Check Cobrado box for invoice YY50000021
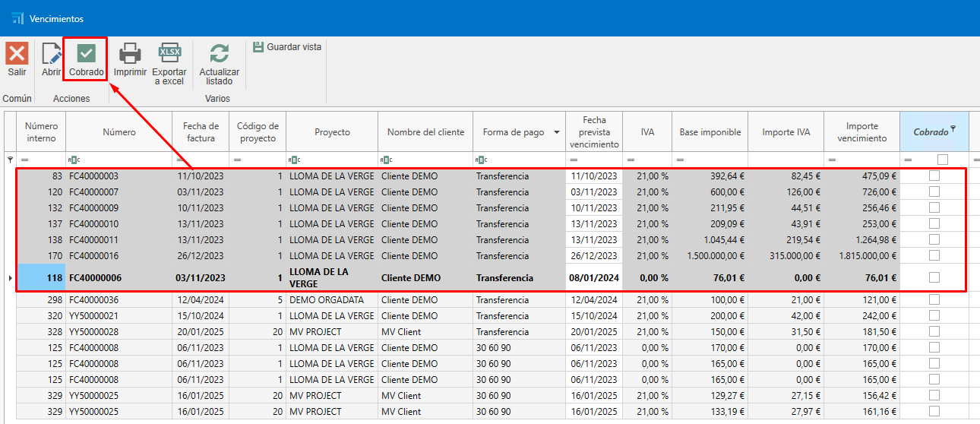This screenshot has width=980, height=424. [934, 315]
